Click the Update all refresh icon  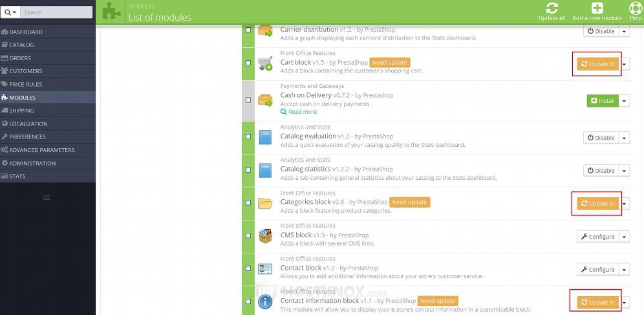point(552,8)
